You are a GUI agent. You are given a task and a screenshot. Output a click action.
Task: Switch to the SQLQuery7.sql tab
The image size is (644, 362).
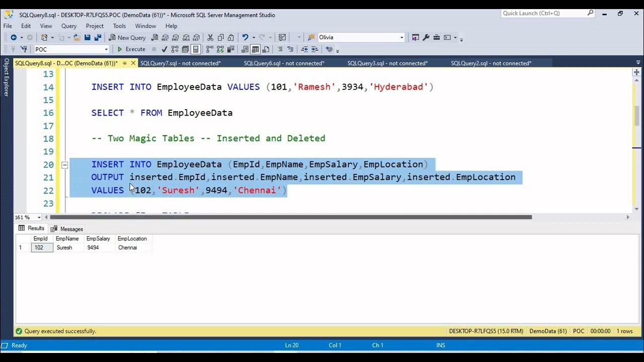click(x=180, y=63)
